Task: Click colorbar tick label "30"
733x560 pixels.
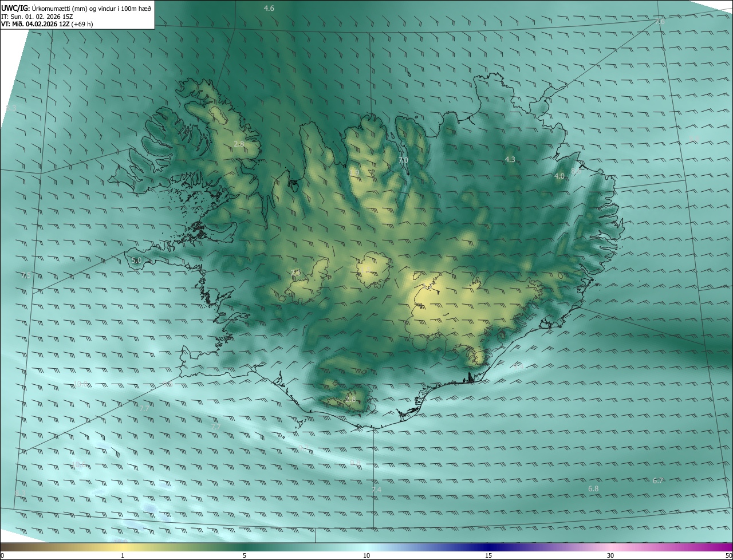Action: coord(610,556)
